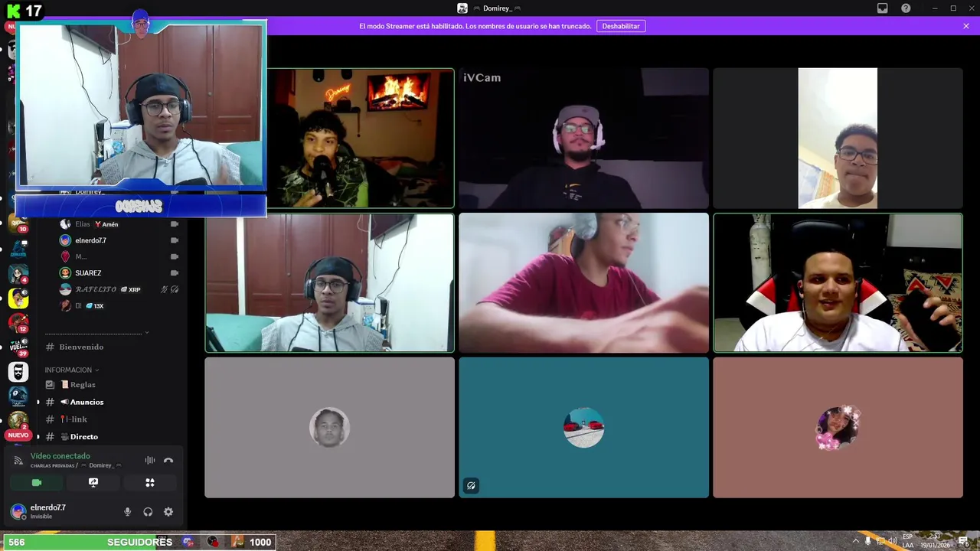Click deafened icon on RAFELITO row
The height and width of the screenshot is (551, 980).
pyautogui.click(x=175, y=289)
